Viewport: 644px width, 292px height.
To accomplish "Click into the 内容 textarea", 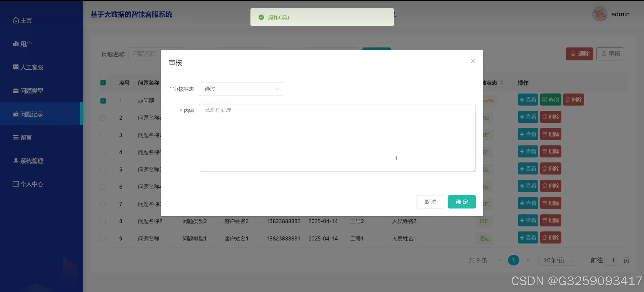I will tap(337, 138).
